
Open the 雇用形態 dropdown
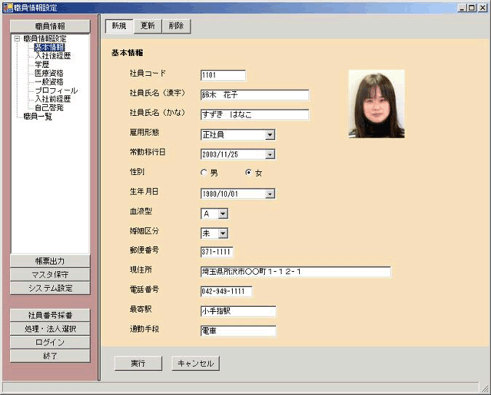pyautogui.click(x=270, y=135)
